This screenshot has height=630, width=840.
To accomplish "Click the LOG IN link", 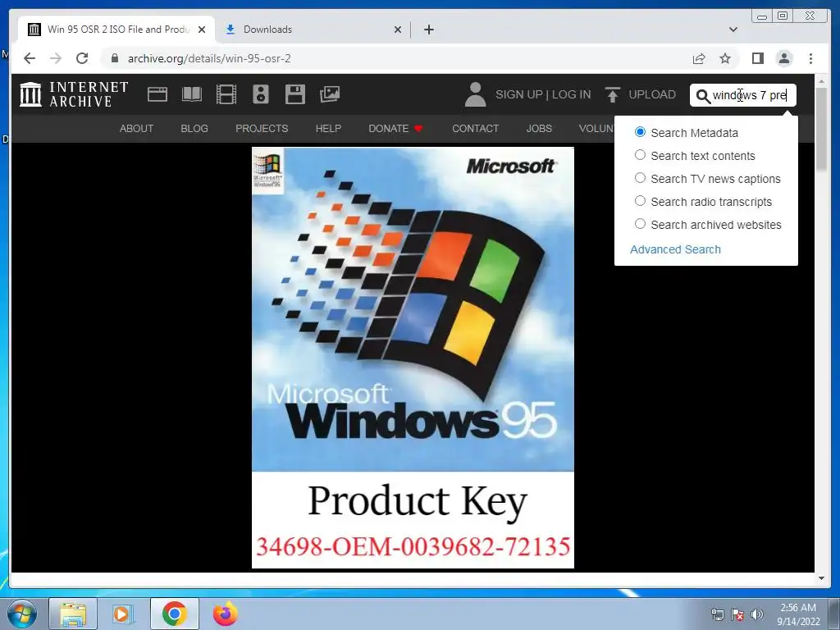I will (571, 95).
